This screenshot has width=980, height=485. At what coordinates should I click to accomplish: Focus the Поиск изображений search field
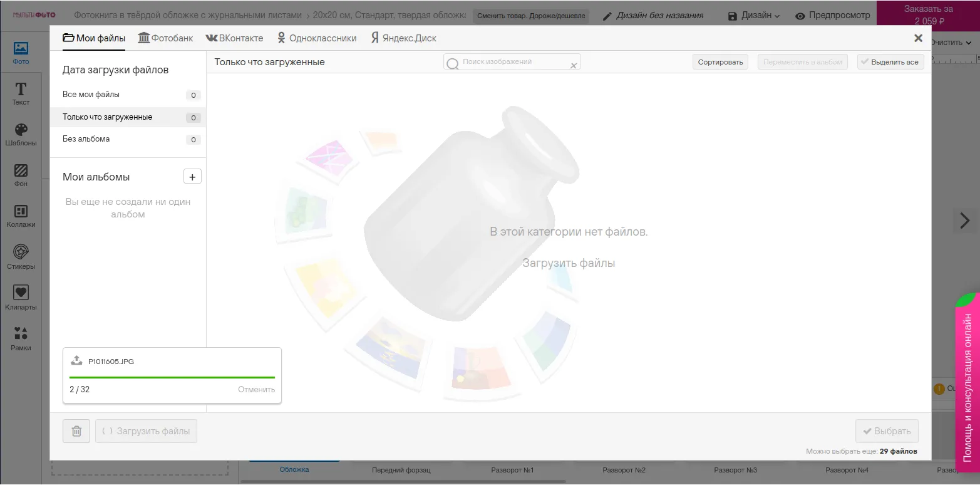click(x=513, y=62)
